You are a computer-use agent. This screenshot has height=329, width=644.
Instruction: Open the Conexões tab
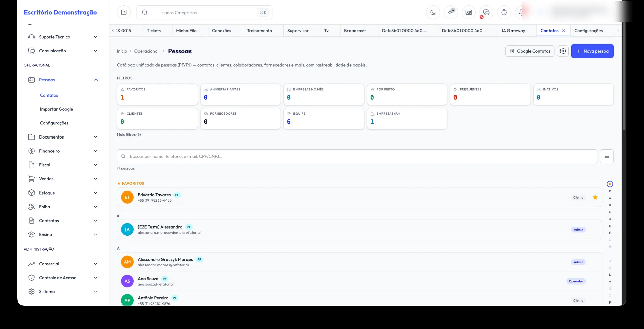tap(222, 31)
